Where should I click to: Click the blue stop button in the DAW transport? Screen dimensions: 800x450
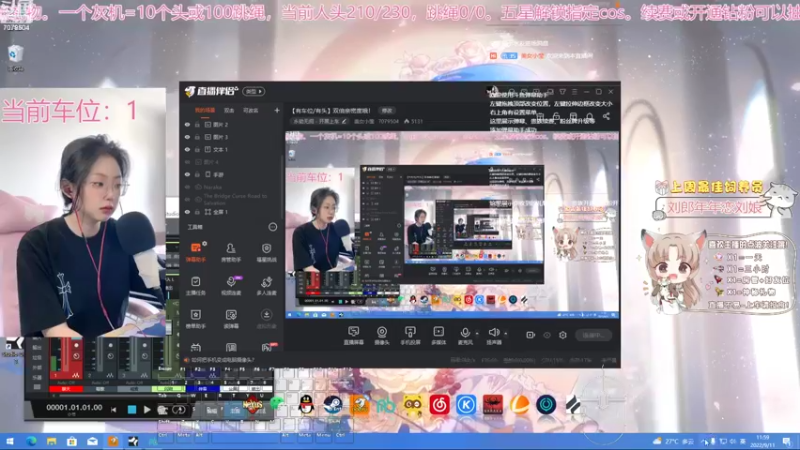[x=132, y=409]
